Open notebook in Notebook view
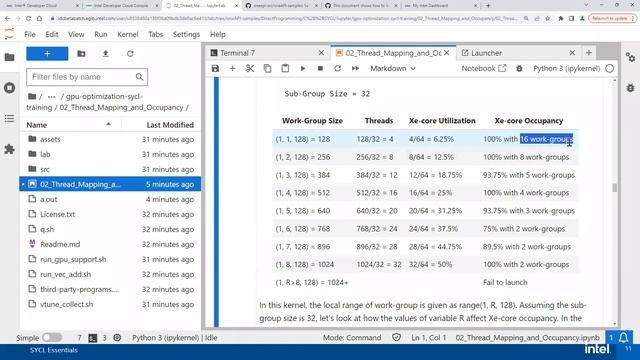Screen dimensions: 640x360 tap(484, 69)
